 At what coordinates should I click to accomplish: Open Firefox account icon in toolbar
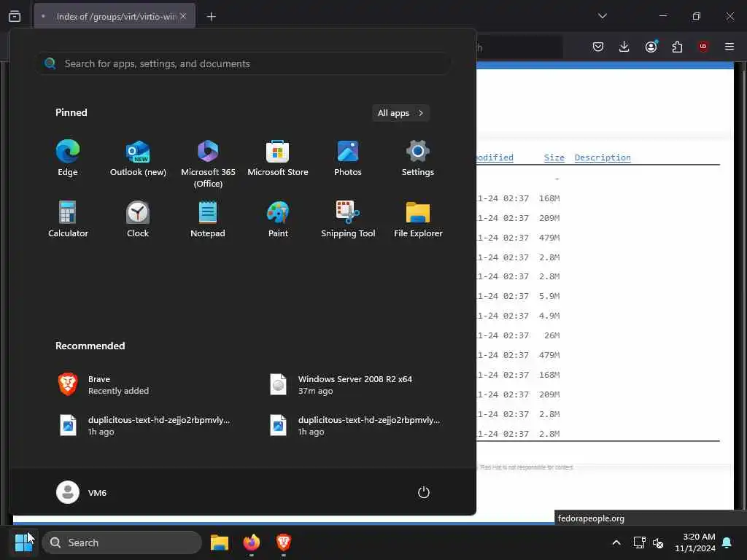click(651, 47)
